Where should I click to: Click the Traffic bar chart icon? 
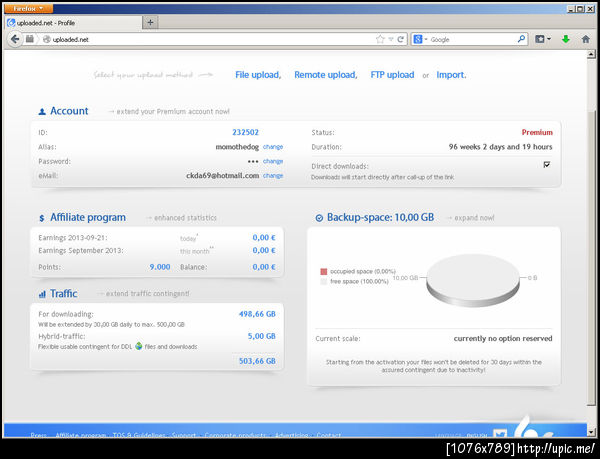click(42, 294)
